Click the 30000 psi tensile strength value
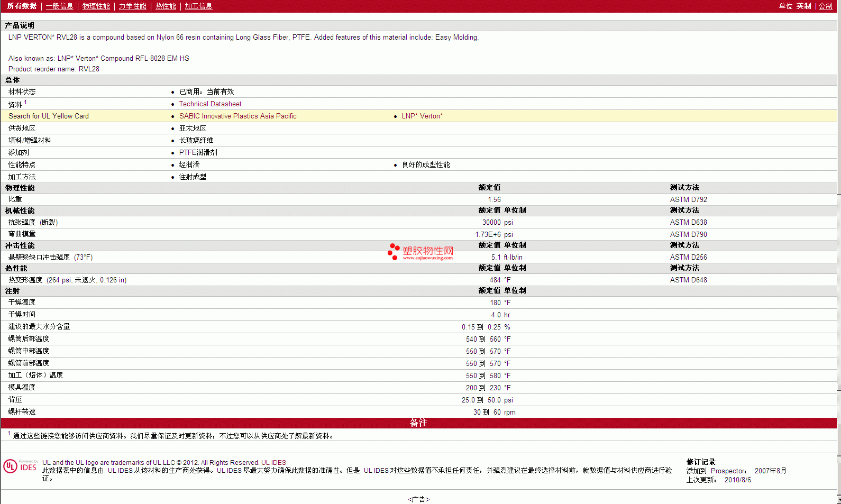 (497, 223)
